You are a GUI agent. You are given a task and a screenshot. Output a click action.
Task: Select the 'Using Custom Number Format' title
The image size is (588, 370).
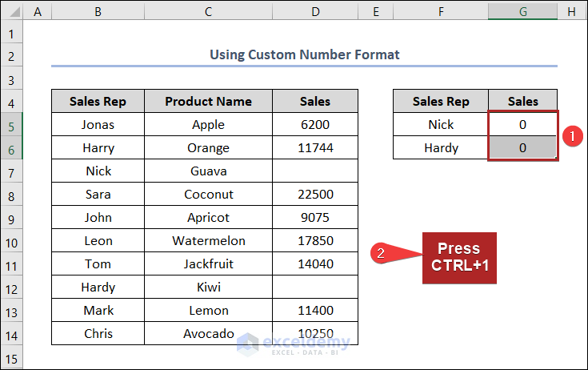tap(304, 54)
